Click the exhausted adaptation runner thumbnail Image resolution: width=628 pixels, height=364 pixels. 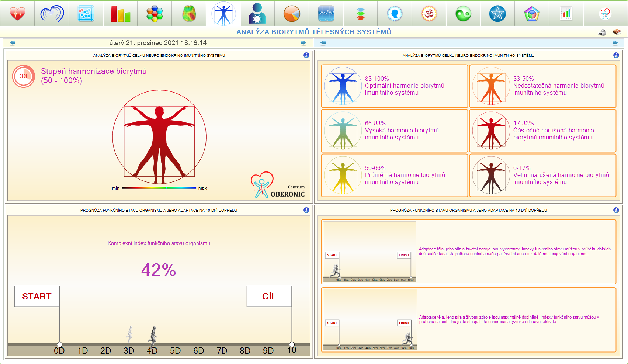[x=369, y=252]
